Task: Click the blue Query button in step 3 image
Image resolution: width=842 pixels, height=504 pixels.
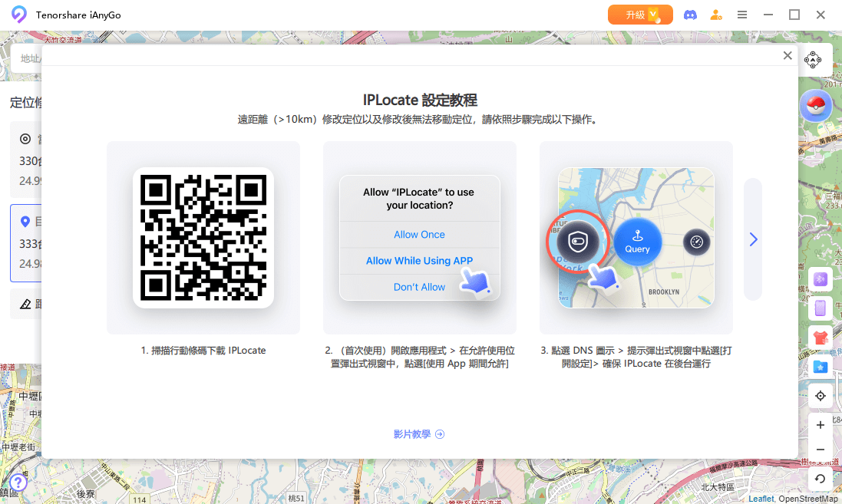Action: [x=637, y=242]
